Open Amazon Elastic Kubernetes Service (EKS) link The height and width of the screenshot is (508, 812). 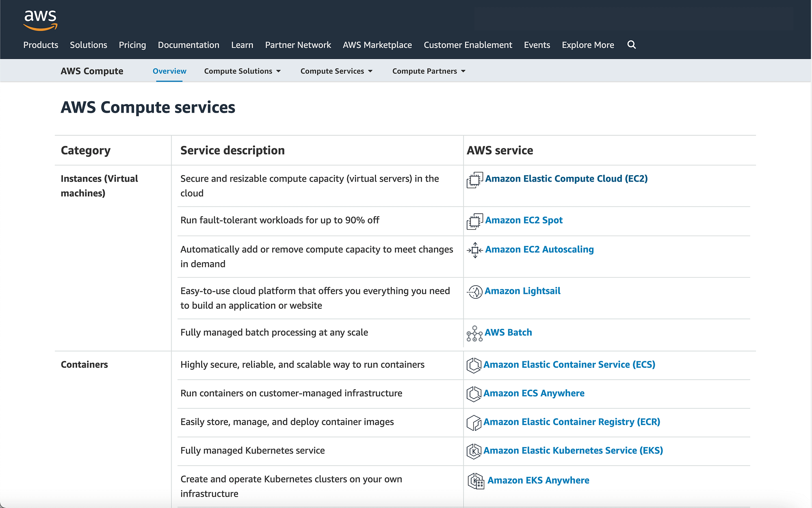click(573, 451)
